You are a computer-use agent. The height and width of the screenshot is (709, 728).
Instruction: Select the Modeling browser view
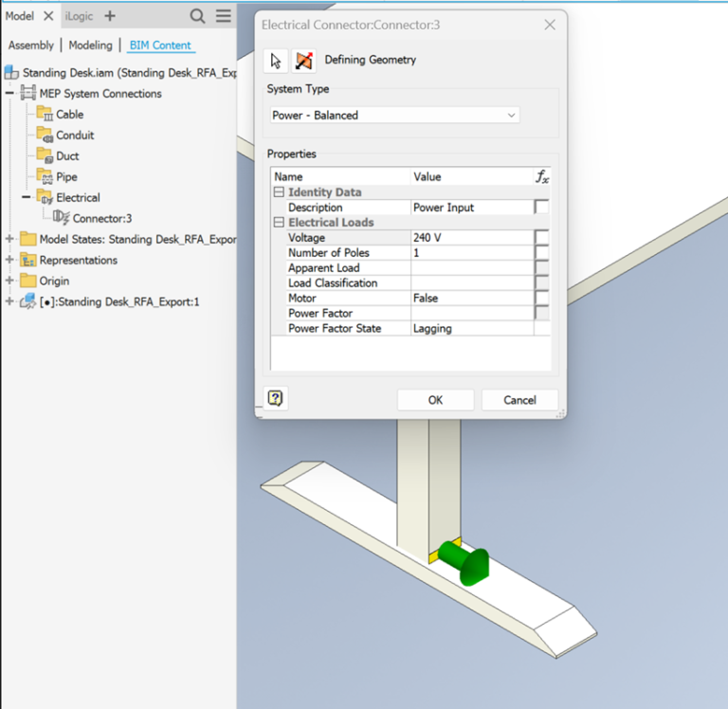click(x=91, y=45)
